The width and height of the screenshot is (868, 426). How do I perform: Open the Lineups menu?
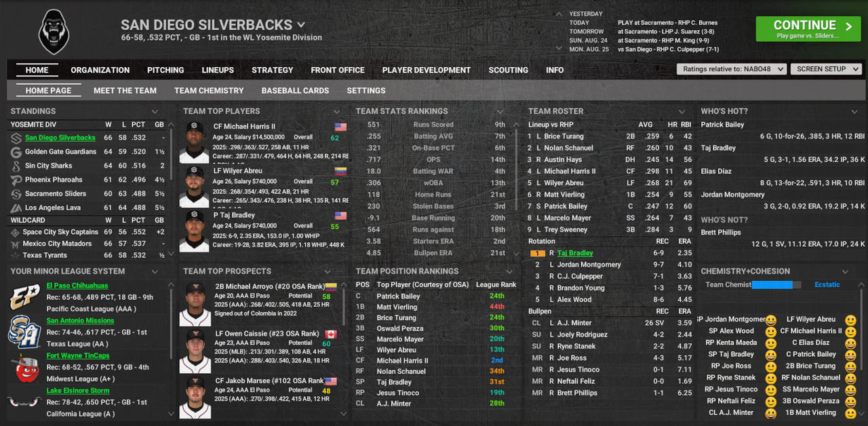[218, 70]
